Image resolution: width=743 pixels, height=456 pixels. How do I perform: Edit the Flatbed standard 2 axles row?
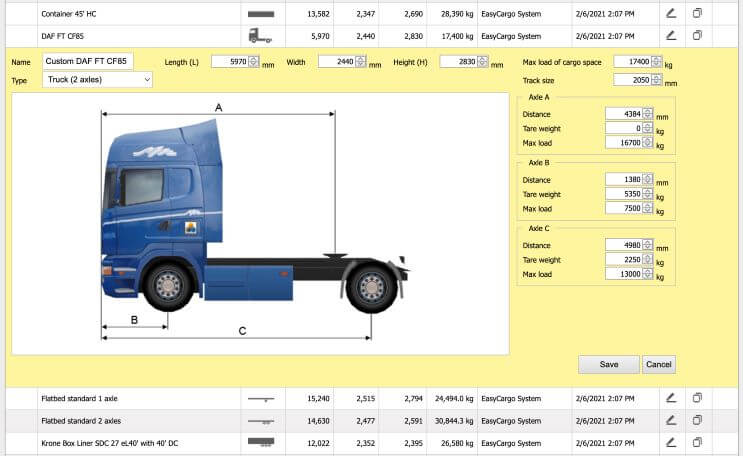tap(671, 420)
